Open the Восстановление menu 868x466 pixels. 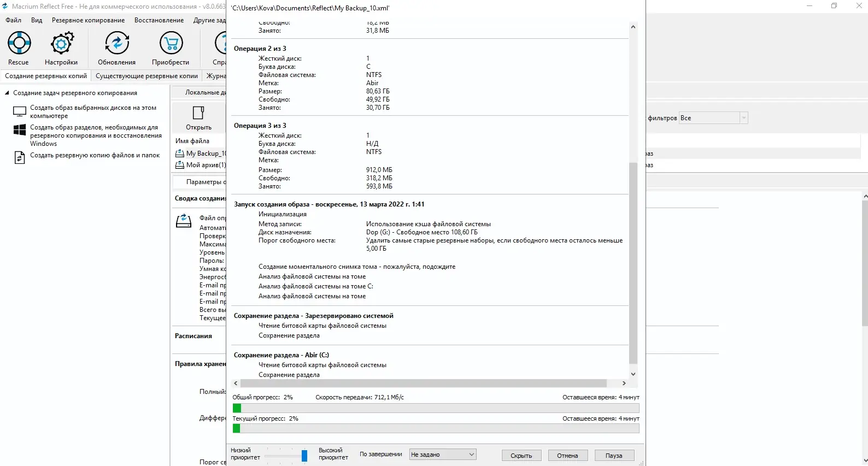(x=159, y=20)
